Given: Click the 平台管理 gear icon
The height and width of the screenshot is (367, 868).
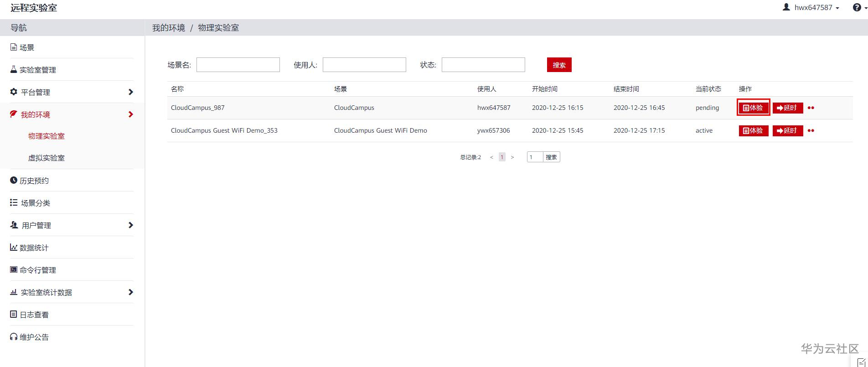Looking at the screenshot, I should click(x=14, y=92).
